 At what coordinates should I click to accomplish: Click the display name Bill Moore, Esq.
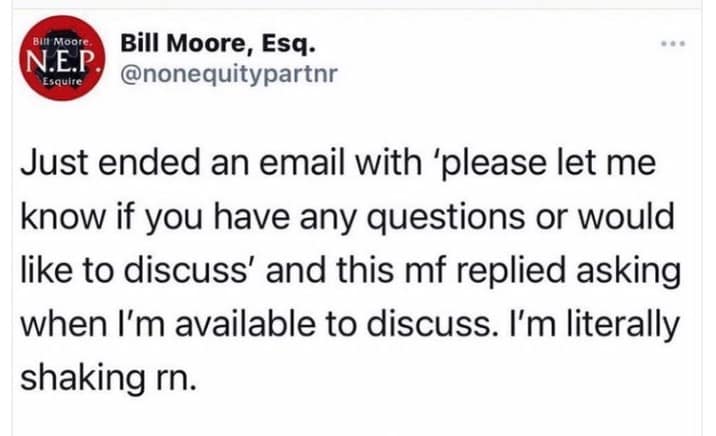215,45
